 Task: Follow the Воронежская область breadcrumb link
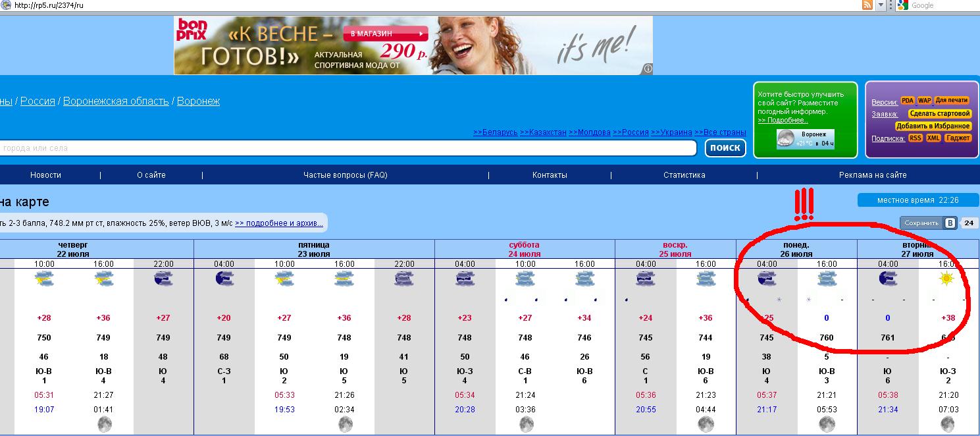(x=116, y=101)
